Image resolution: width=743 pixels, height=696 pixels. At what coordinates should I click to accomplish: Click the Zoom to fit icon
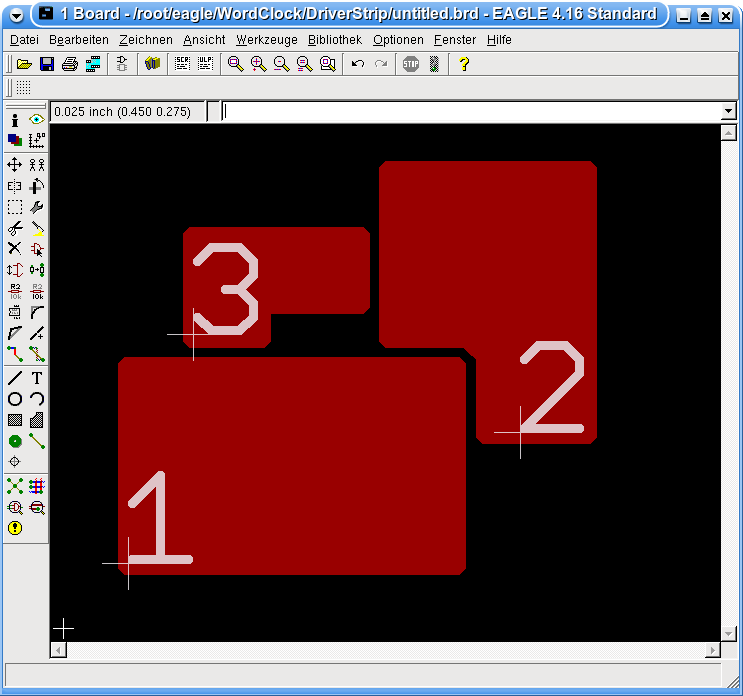tap(236, 64)
